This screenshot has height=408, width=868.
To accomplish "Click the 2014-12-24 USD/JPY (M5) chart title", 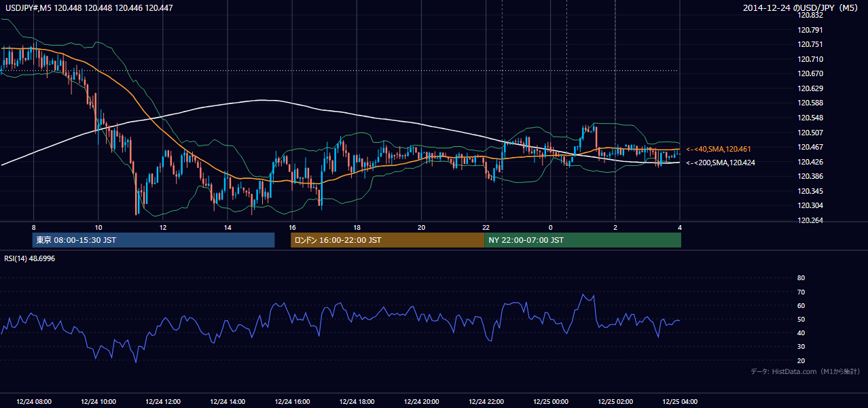I will (801, 8).
